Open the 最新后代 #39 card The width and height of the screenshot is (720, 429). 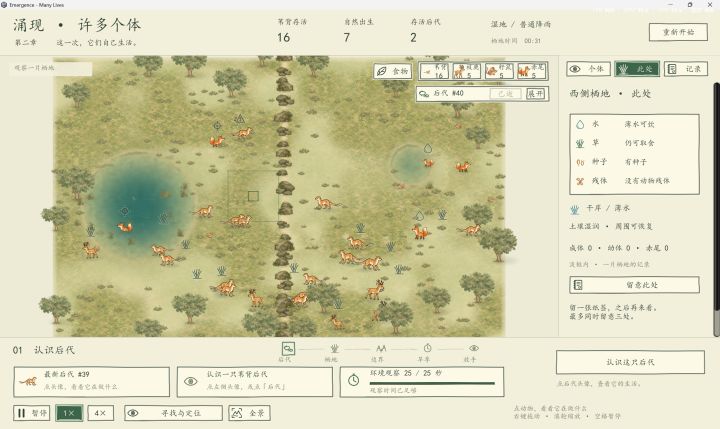coord(91,382)
